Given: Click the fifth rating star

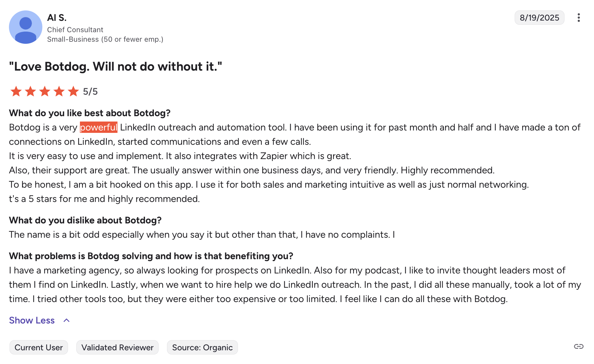Looking at the screenshot, I should (x=73, y=91).
